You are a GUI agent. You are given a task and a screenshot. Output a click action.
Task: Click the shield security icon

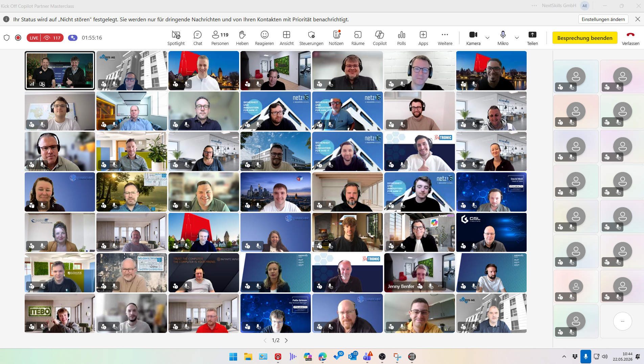6,38
